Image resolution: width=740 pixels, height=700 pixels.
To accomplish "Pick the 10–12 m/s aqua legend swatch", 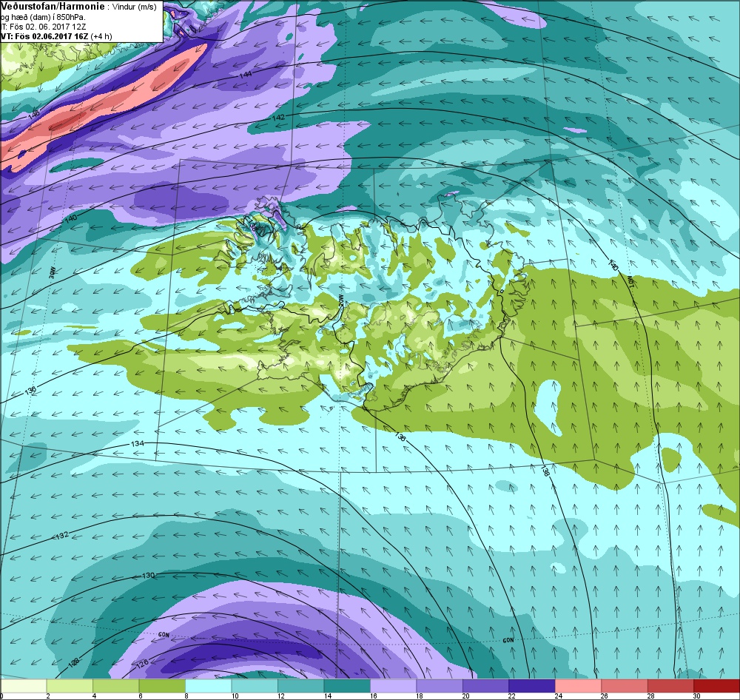I will pyautogui.click(x=255, y=686).
